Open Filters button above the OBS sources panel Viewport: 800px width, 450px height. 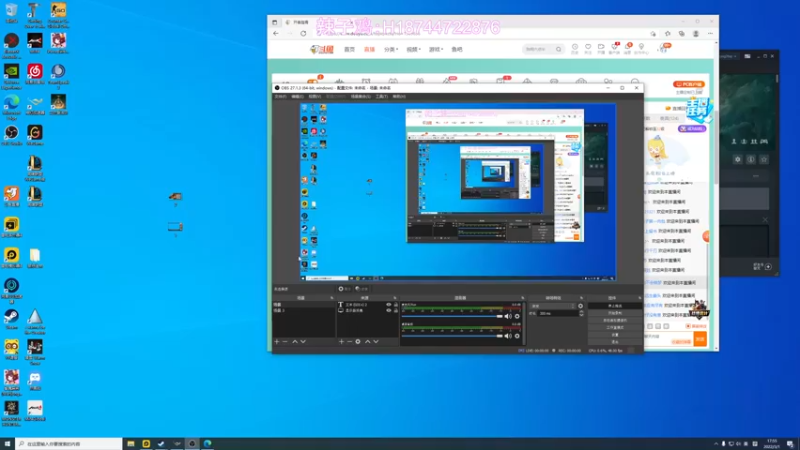[361, 289]
